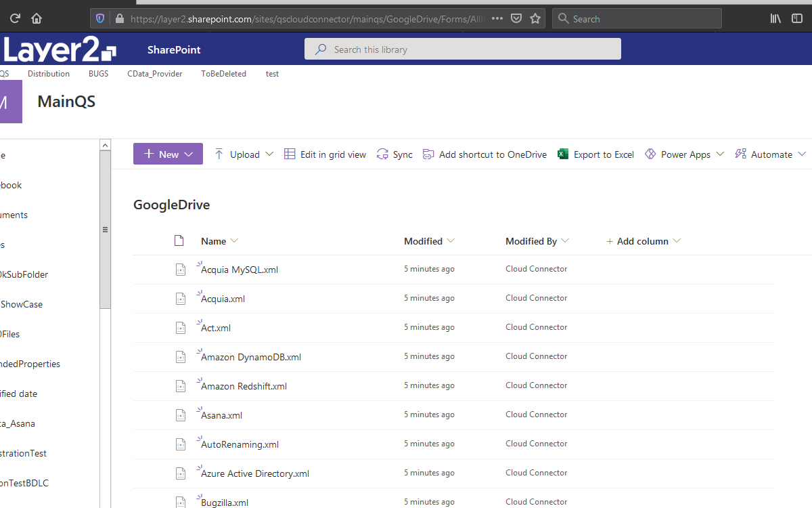Click the Export to Excel icon
This screenshot has height=508, width=812.
click(562, 154)
